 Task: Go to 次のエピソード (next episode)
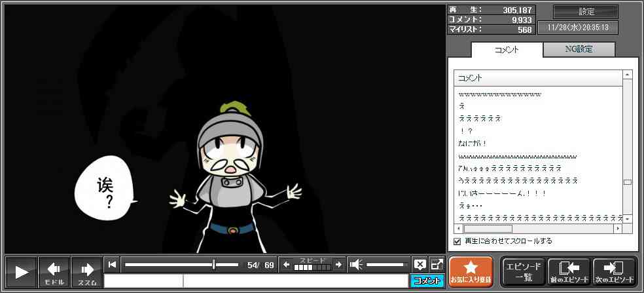pyautogui.click(x=614, y=271)
